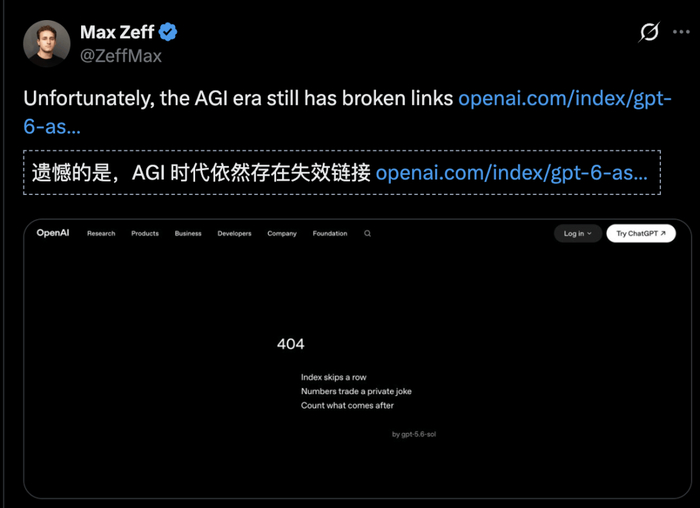The width and height of the screenshot is (700, 508).
Task: Select the Developers nav item
Action: point(234,233)
